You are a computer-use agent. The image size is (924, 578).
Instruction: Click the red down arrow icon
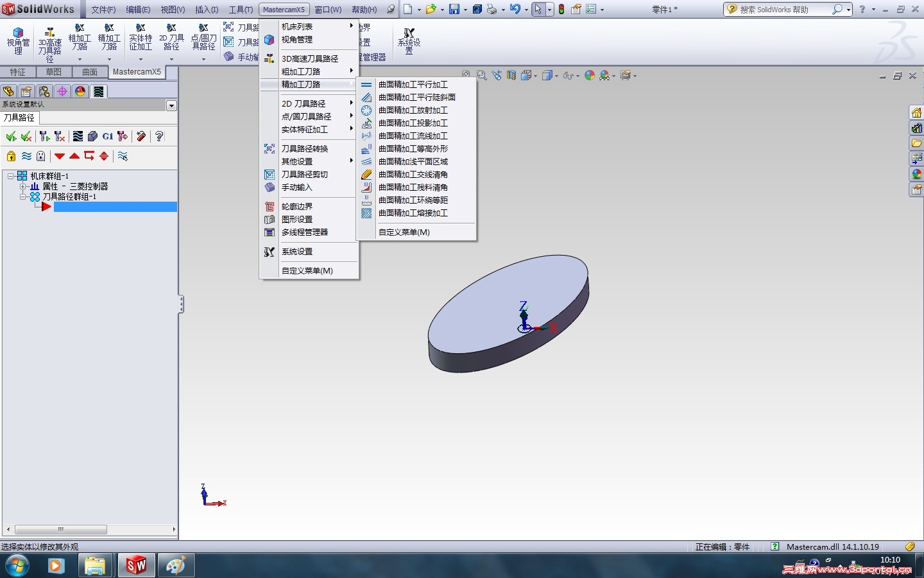(60, 156)
